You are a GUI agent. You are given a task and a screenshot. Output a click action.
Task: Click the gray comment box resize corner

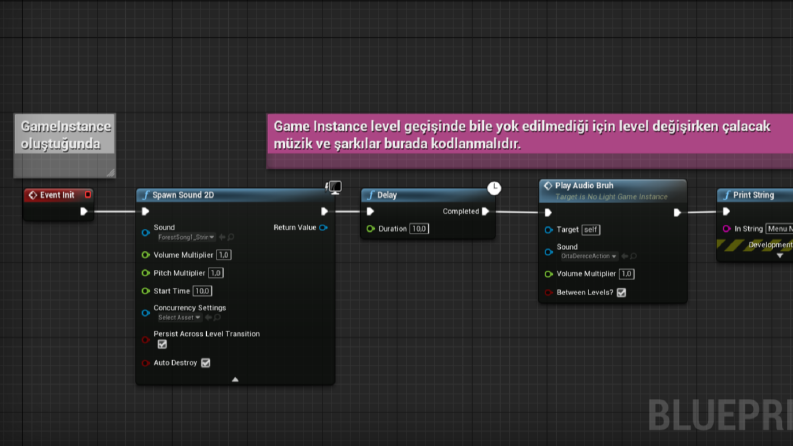coord(111,173)
